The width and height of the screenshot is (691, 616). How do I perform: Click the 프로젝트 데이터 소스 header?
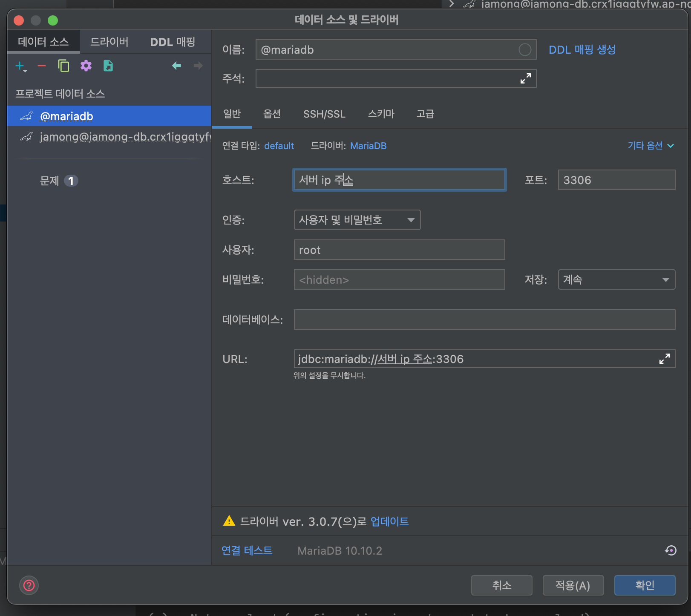click(60, 94)
